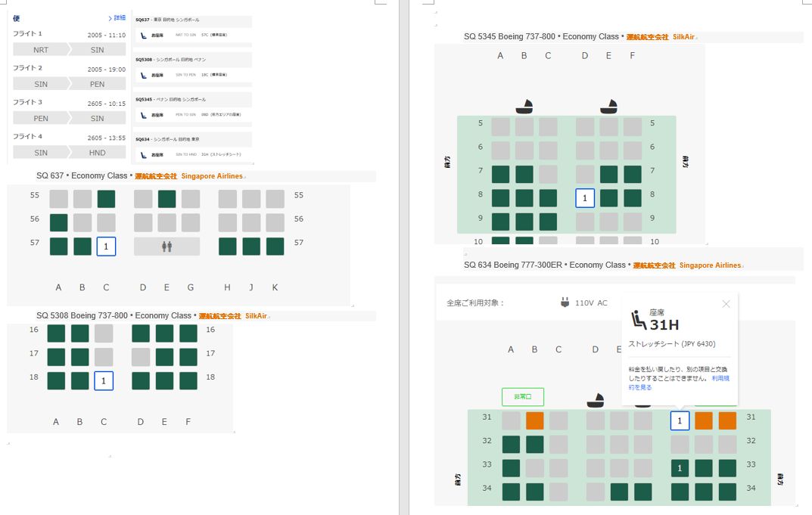Open the 詳細 details link
This screenshot has width=812, height=515.
(x=117, y=17)
